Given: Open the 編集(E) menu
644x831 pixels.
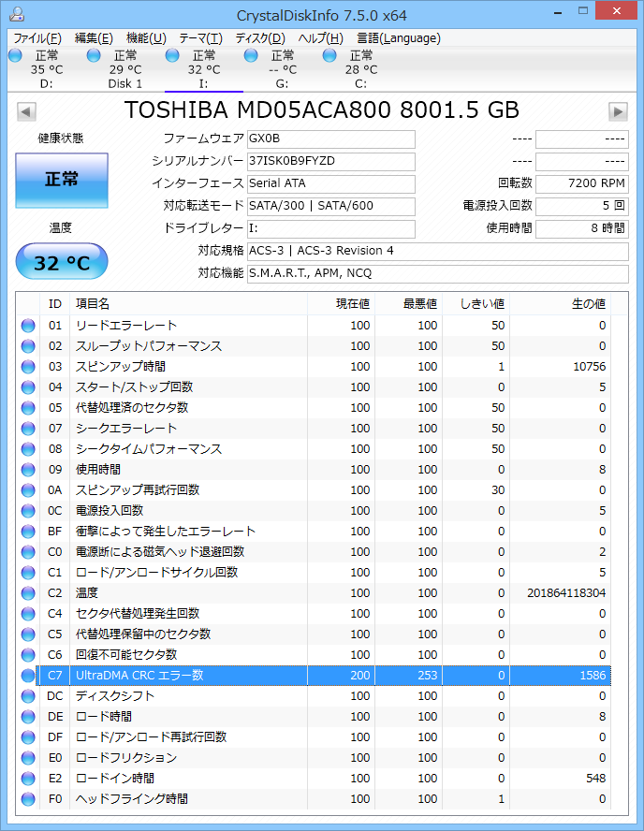Looking at the screenshot, I should click(94, 38).
